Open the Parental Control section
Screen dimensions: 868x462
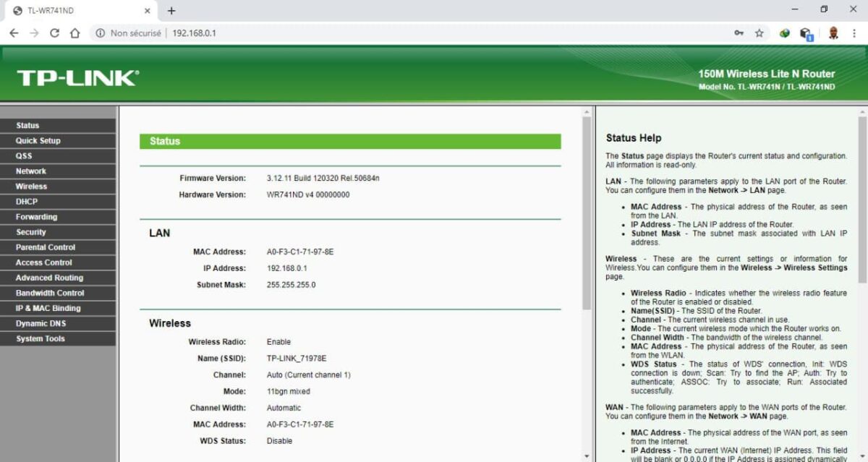pyautogui.click(x=46, y=247)
